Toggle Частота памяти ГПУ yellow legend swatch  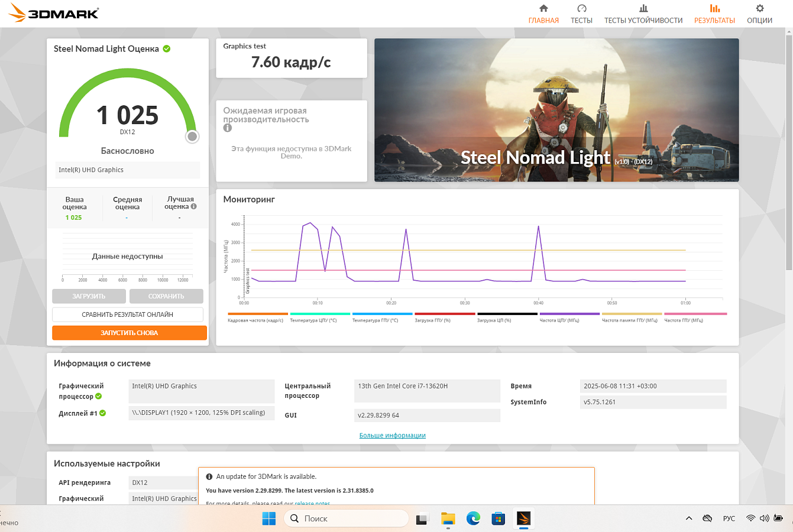coord(632,314)
